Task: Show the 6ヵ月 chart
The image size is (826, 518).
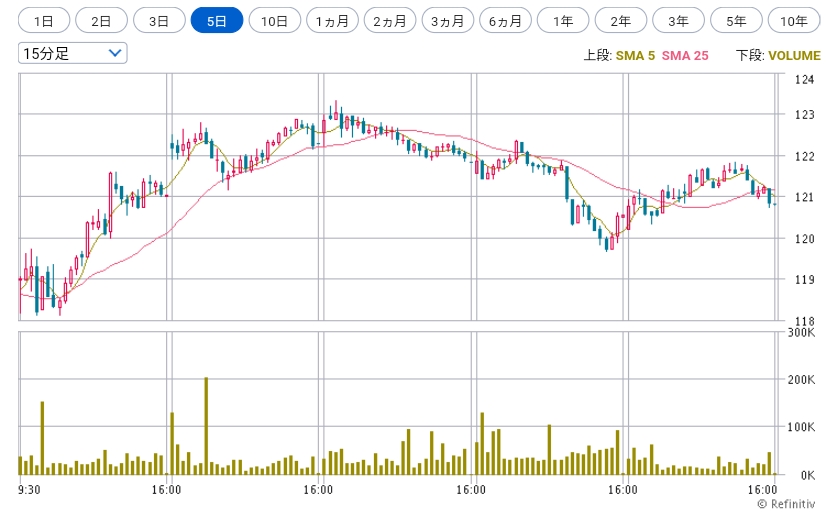Action: tap(505, 21)
